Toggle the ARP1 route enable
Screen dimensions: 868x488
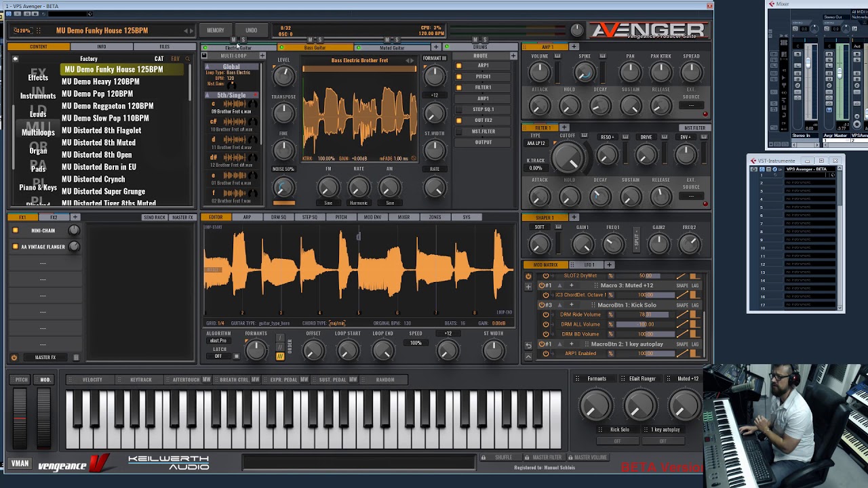pyautogui.click(x=458, y=66)
